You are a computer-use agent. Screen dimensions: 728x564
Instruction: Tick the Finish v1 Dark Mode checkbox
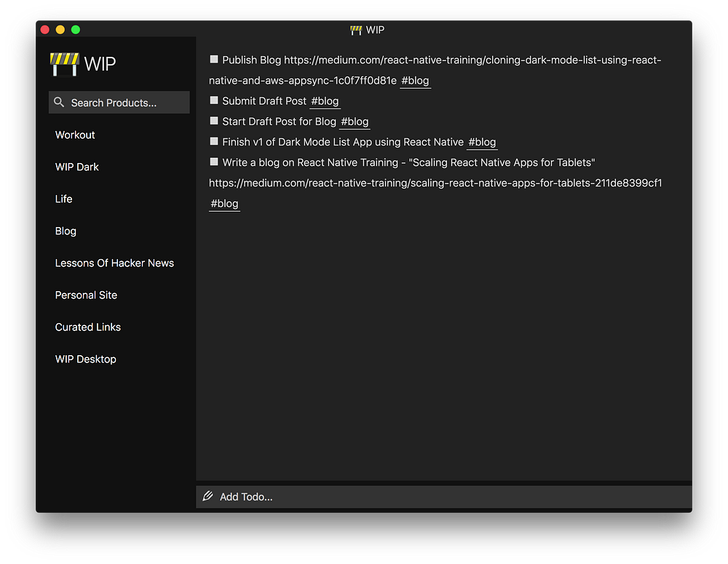(214, 141)
